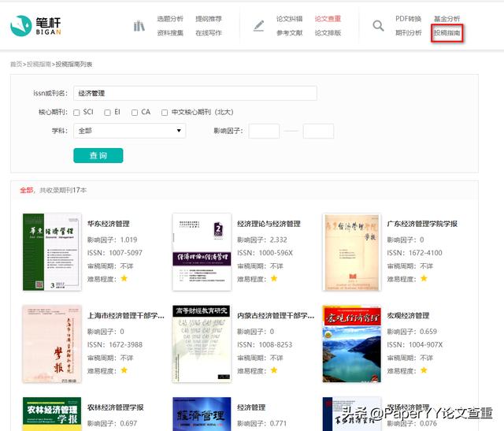Image resolution: width=504 pixels, height=431 pixels.
Task: Click difficulty star of 经济理论与经济管理
Action: (274, 278)
